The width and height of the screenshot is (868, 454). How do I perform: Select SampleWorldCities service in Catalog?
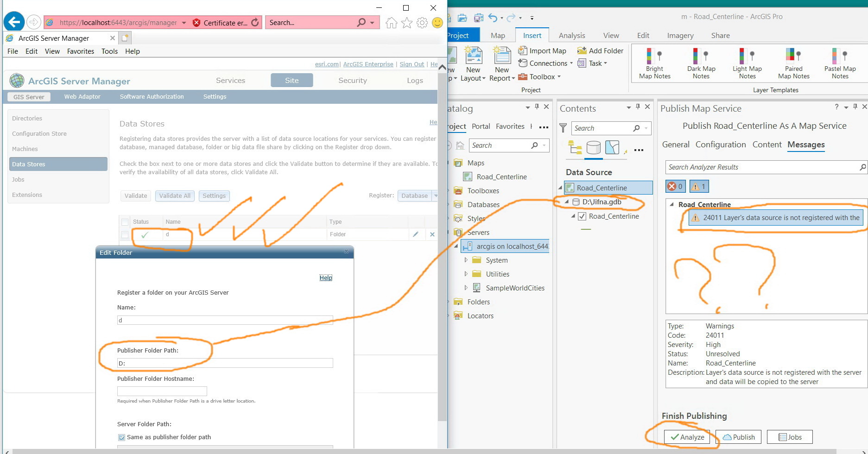pos(515,288)
